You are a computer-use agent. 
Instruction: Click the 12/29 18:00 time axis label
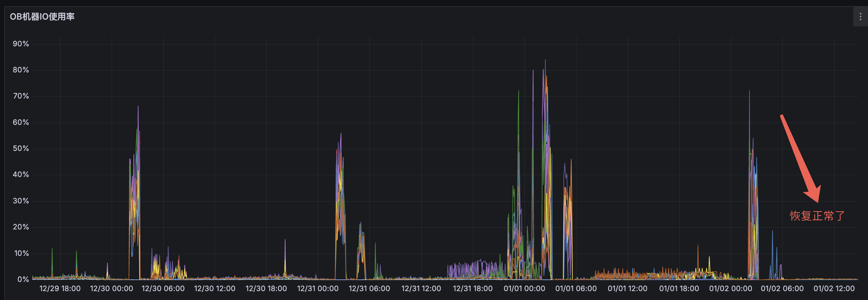coord(60,289)
